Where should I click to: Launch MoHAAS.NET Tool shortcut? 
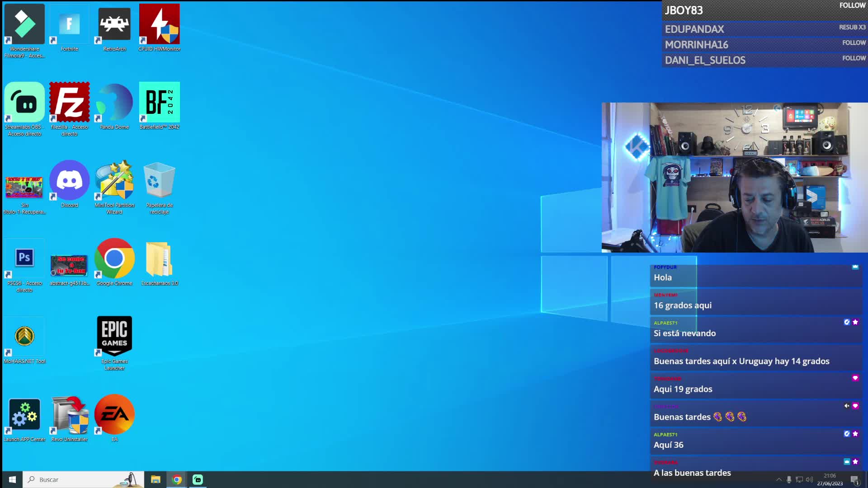[x=24, y=340]
